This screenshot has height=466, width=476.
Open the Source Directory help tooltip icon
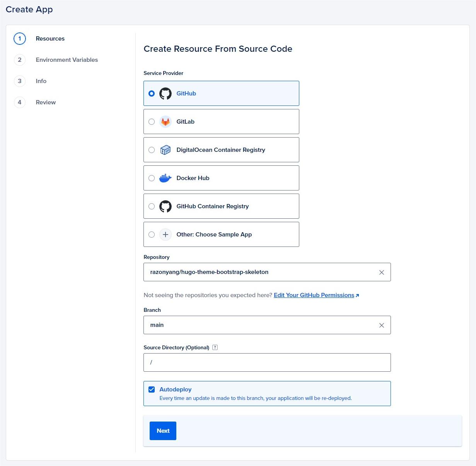coord(215,347)
